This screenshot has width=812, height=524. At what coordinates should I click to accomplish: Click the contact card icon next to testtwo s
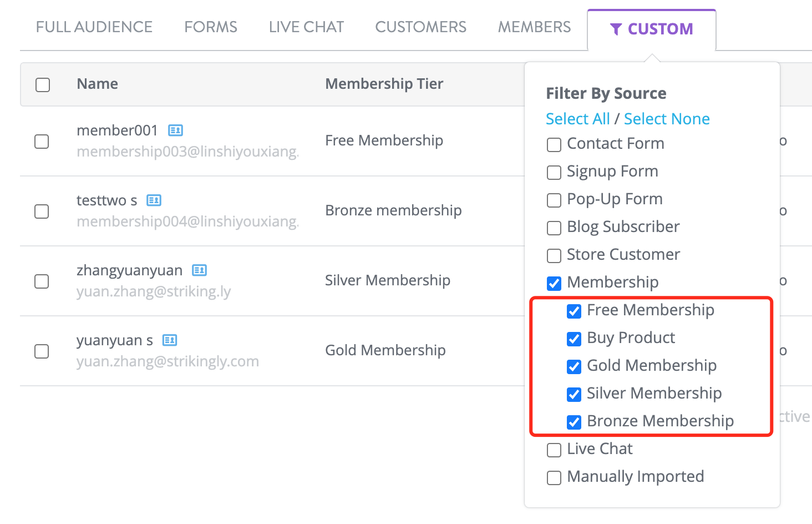154,200
